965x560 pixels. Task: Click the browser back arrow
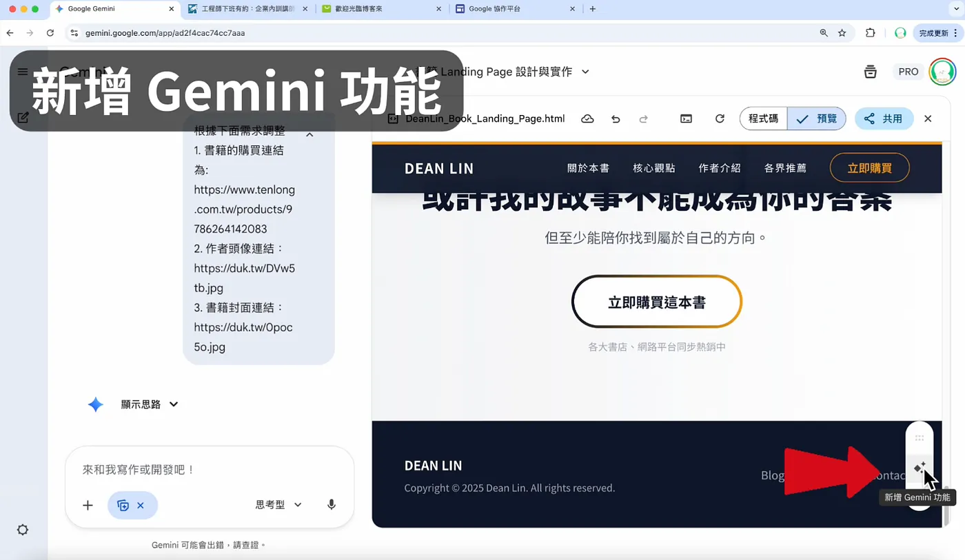click(10, 32)
